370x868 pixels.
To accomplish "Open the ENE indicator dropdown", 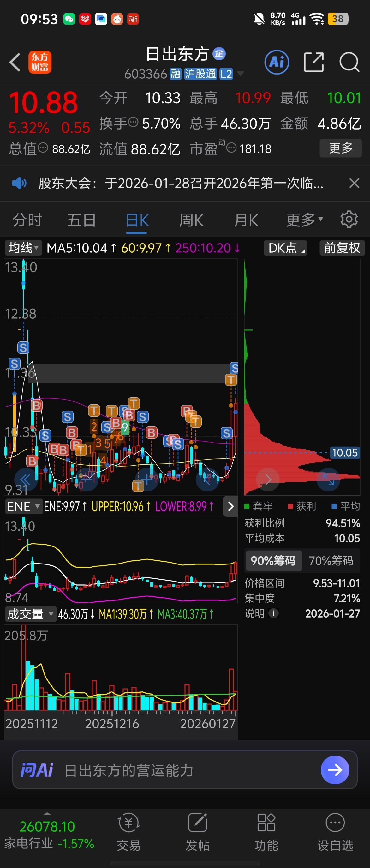I will coord(24,506).
